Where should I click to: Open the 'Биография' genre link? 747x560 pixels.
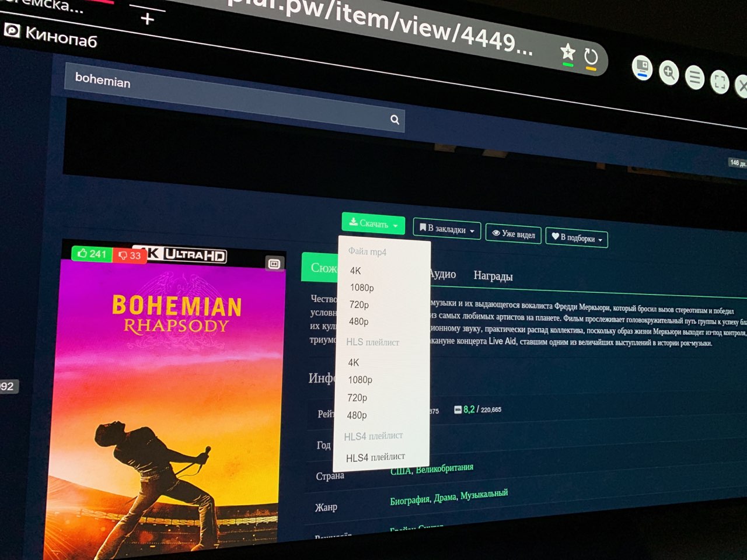coord(410,500)
